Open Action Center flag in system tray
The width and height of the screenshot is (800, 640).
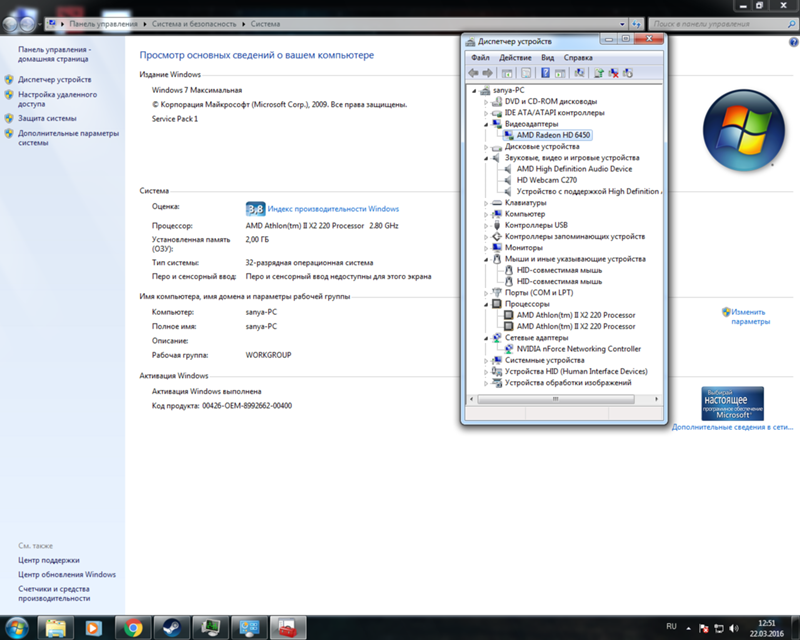(704, 628)
